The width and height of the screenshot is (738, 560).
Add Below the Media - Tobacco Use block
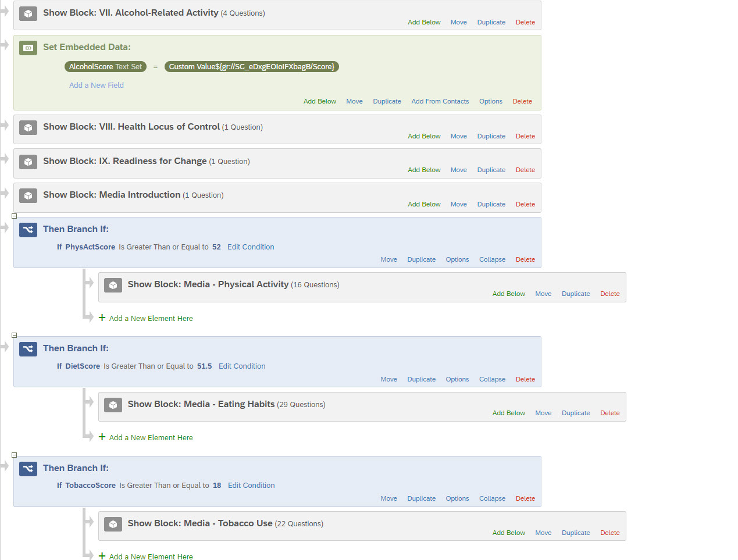click(x=508, y=533)
